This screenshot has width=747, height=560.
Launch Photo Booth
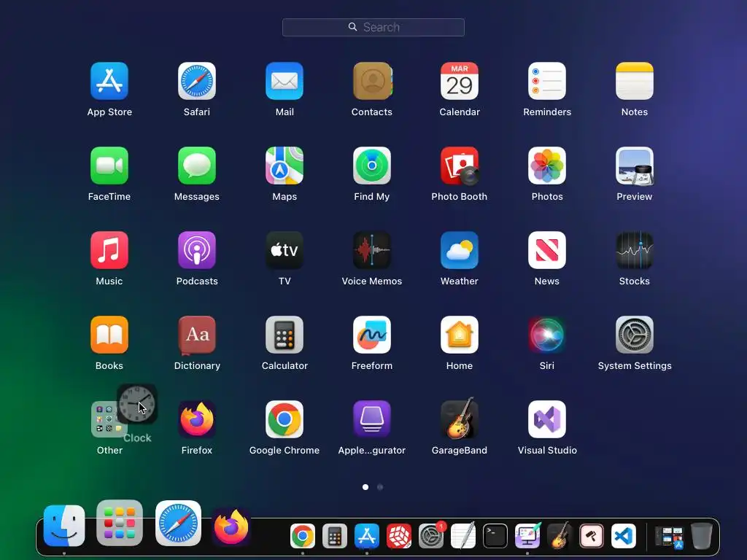click(x=460, y=166)
